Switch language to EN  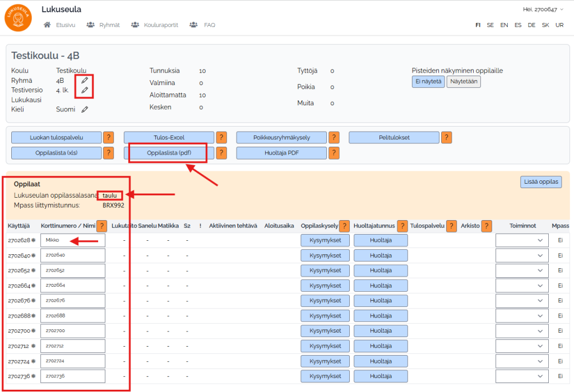(x=504, y=25)
